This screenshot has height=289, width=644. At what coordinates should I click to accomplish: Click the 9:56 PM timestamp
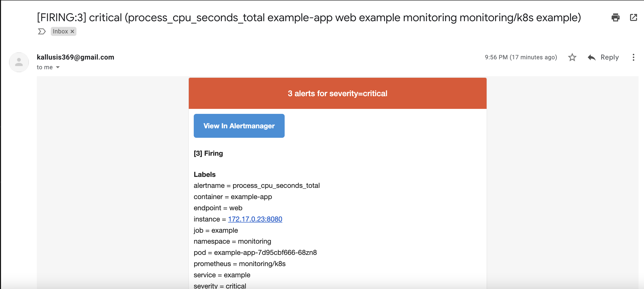coord(520,57)
